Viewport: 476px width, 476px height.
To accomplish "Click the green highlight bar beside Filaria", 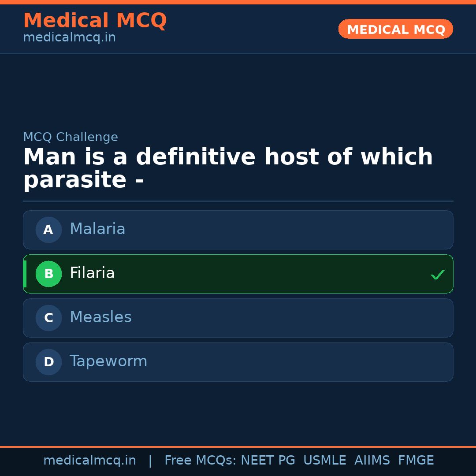I will click(25, 274).
